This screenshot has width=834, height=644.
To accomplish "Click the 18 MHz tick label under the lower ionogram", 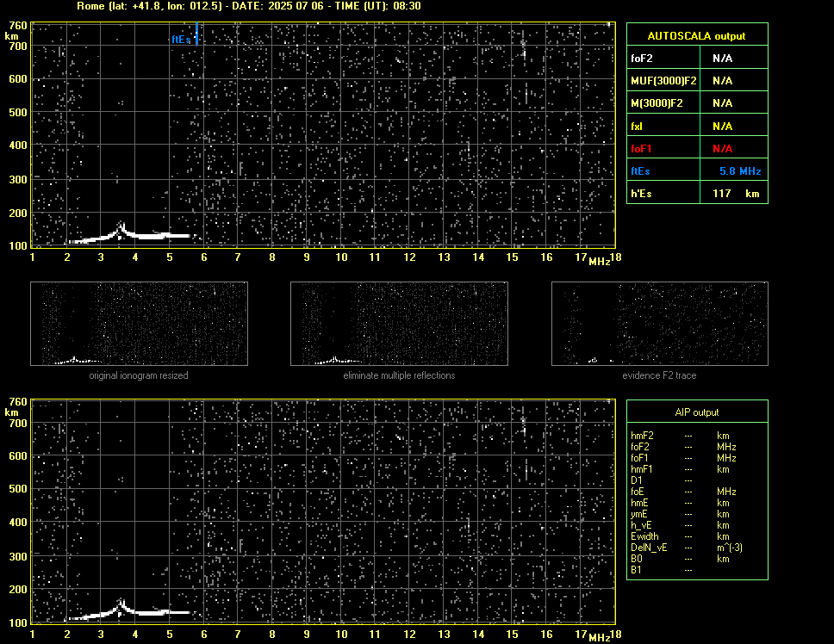I will 615,634.
